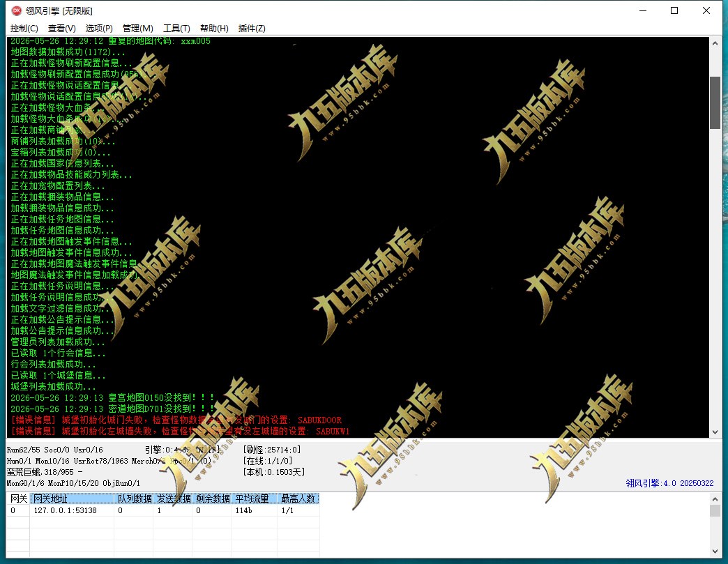The height and width of the screenshot is (564, 728).
Task: Click the 最高人数 column header
Action: point(298,498)
